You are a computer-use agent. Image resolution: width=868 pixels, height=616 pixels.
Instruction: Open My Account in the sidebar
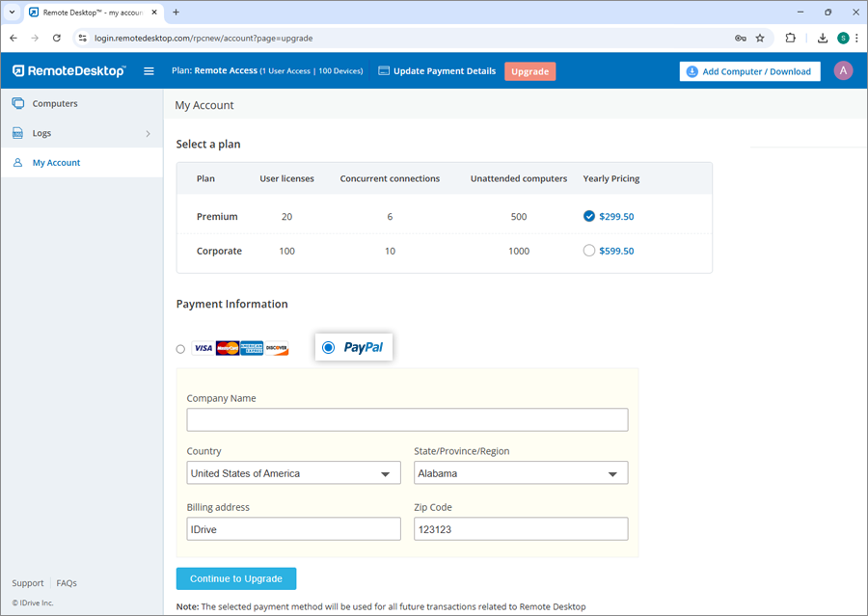[x=56, y=163]
